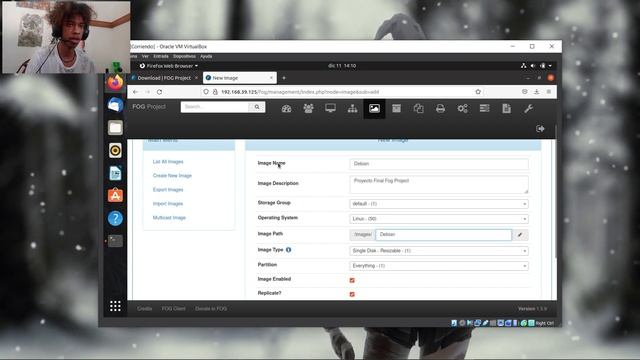640x360 pixels.
Task: Focus the Image Description textarea
Action: click(439, 184)
